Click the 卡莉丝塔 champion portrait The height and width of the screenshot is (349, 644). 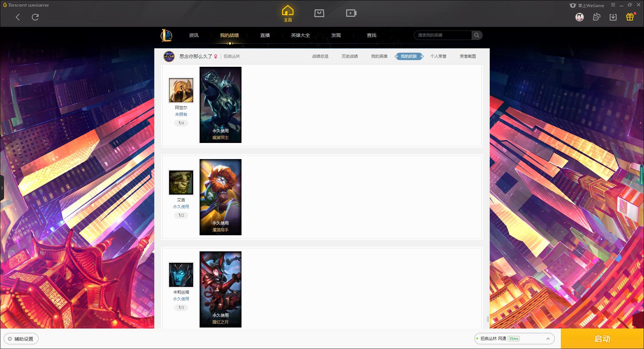point(181,275)
